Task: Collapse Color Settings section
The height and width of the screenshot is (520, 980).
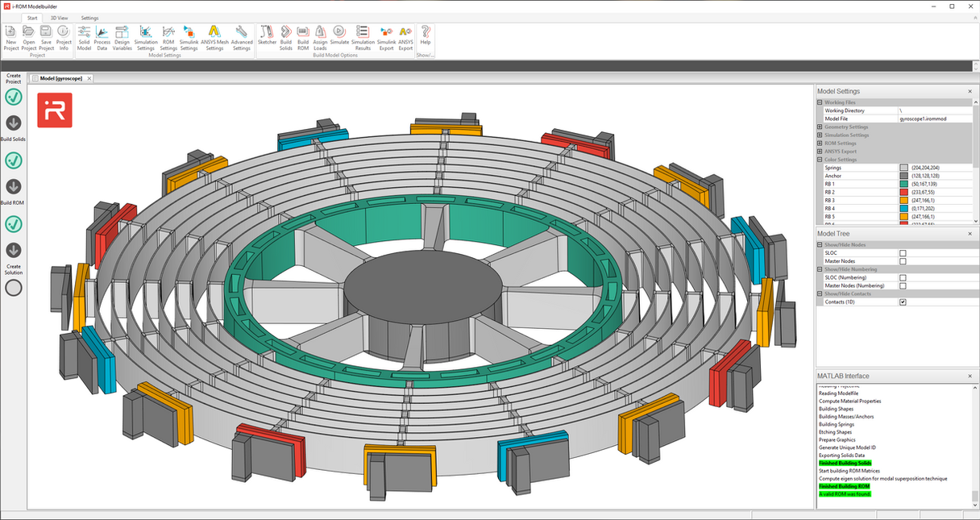Action: (x=820, y=159)
